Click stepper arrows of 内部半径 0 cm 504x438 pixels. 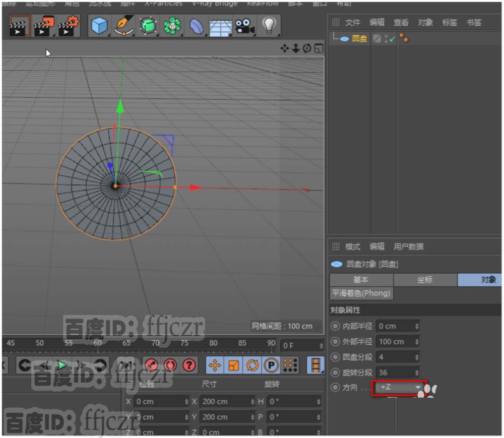(417, 327)
